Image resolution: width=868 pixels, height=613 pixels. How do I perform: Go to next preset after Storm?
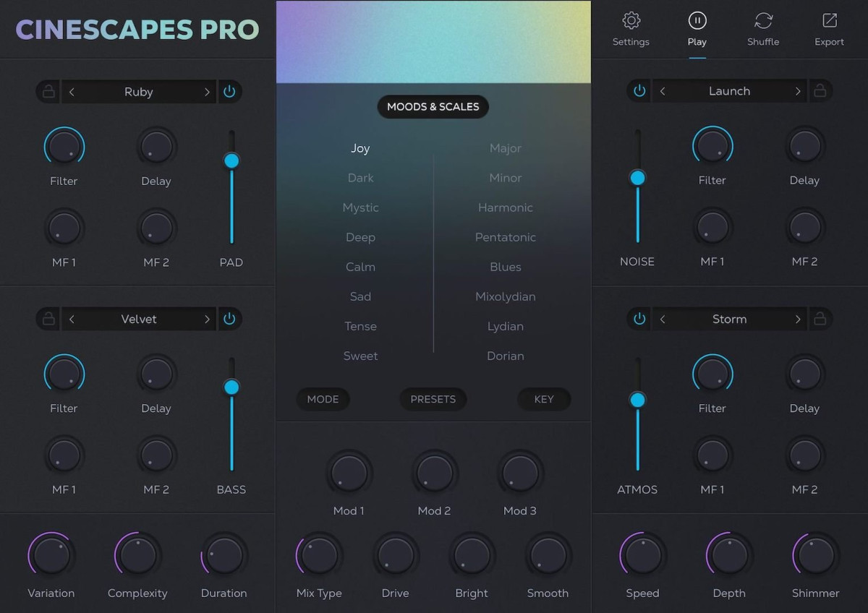(798, 319)
